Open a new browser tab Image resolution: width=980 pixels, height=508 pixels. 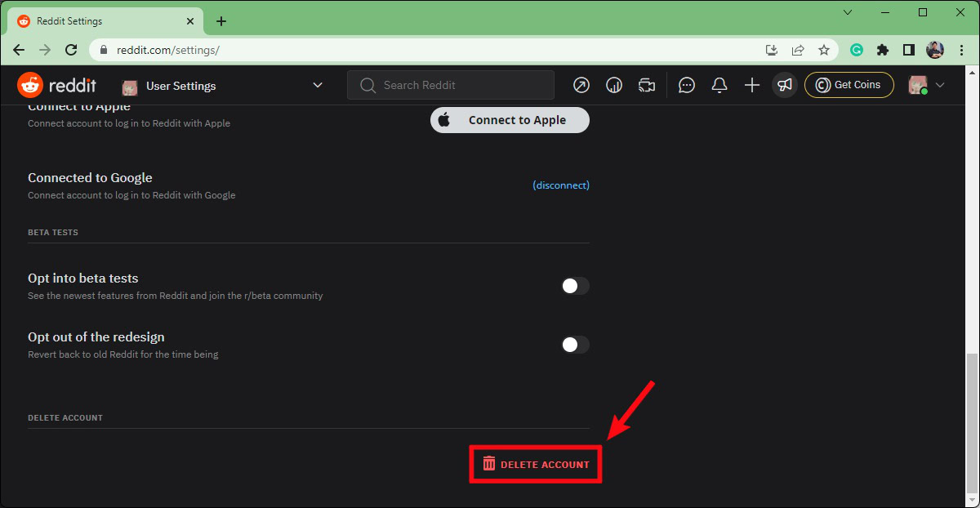(x=221, y=21)
